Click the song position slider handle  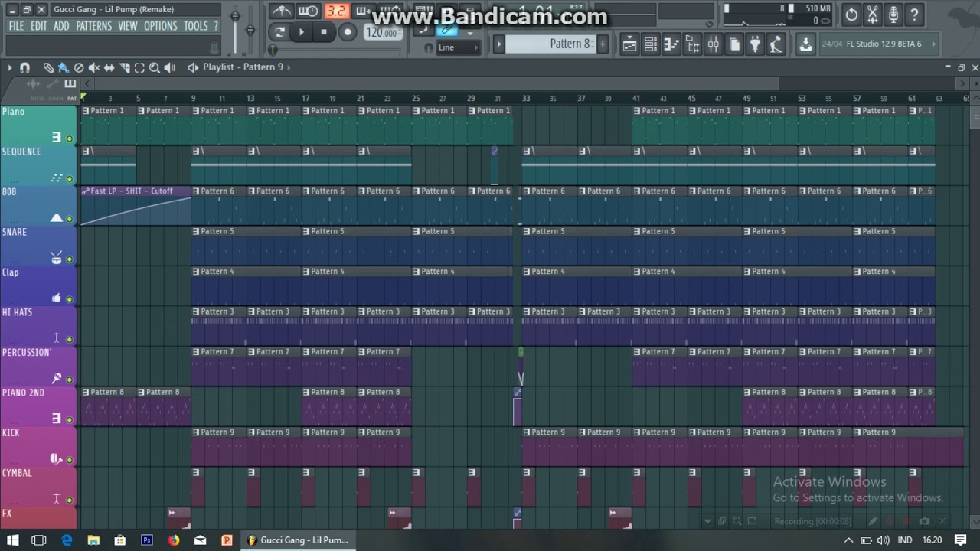pos(273,50)
